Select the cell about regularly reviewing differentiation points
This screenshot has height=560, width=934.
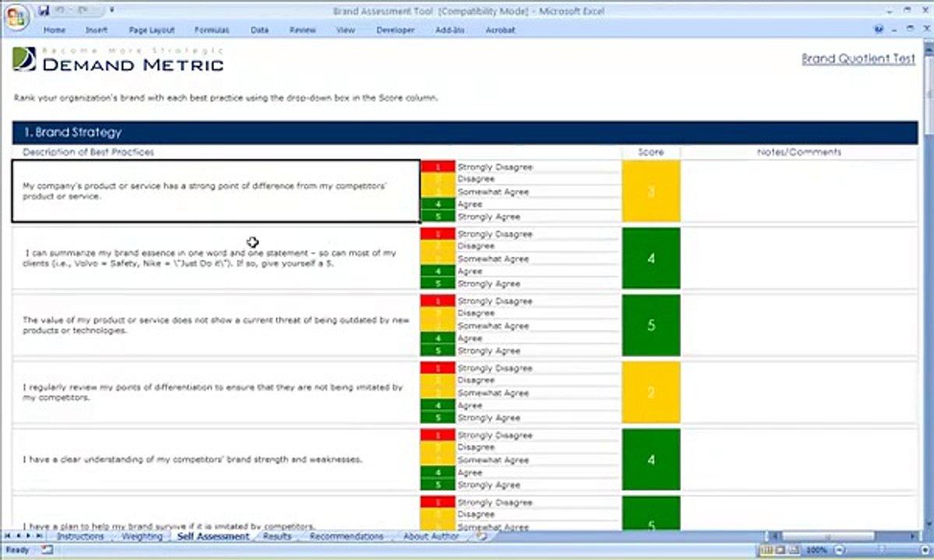pyautogui.click(x=216, y=392)
